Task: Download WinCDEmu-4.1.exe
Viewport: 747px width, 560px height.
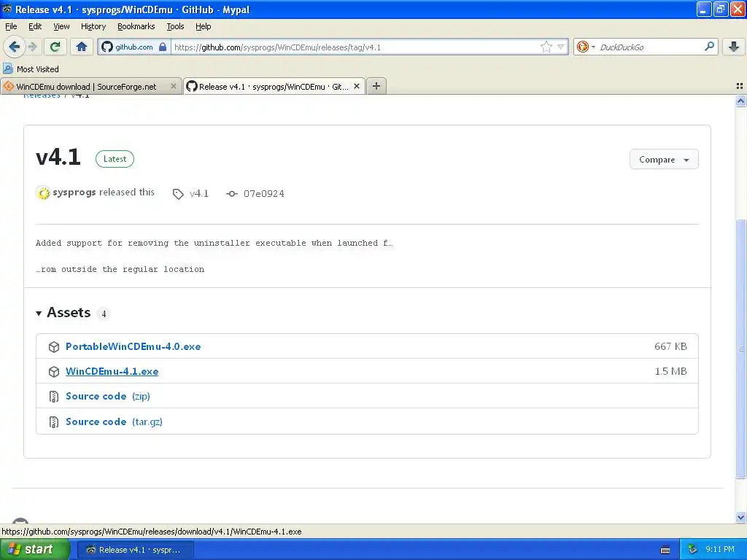Action: coord(112,371)
